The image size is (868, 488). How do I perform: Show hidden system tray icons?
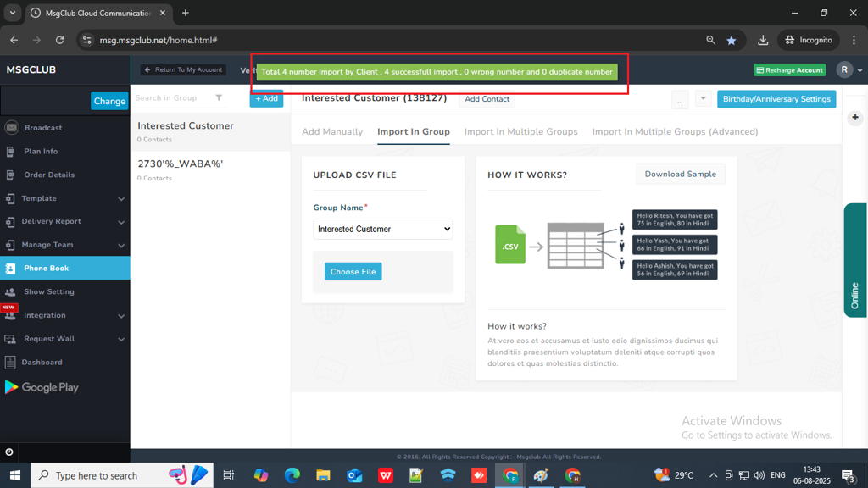pos(713,475)
